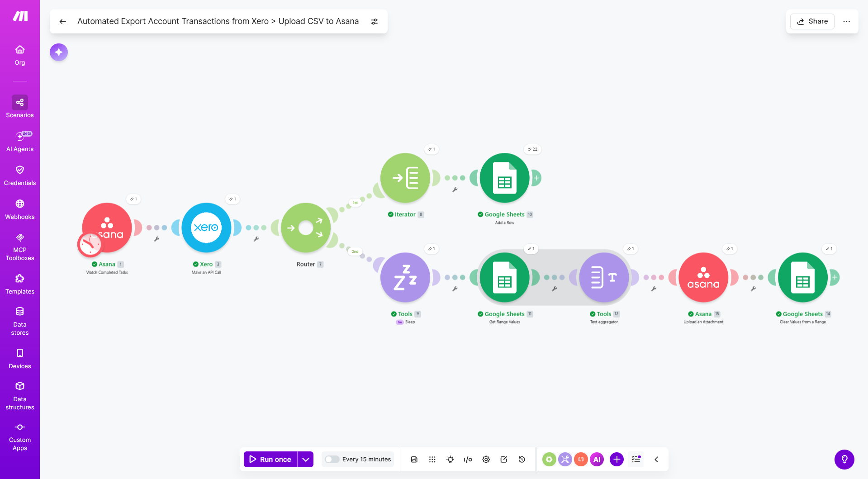Click the filter wrench between Asana and Xero
This screenshot has height=479, width=868.
157,239
